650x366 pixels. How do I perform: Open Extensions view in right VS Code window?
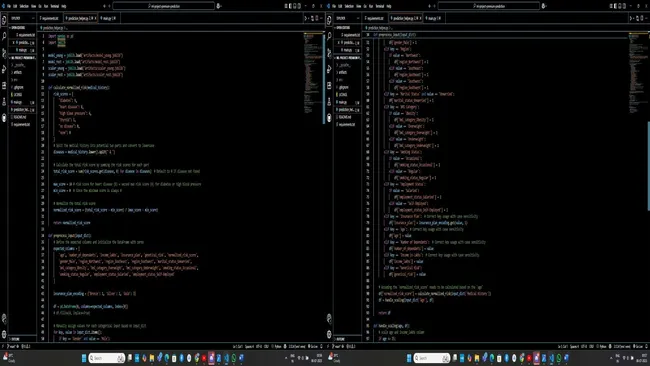pos(329,85)
